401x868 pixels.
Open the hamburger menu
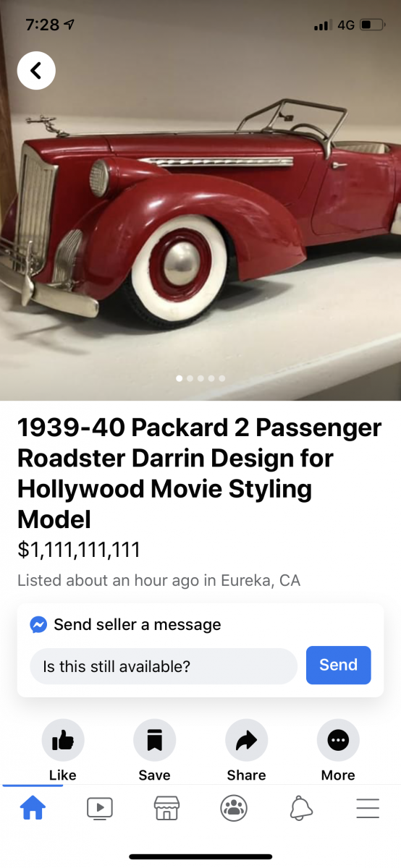(x=368, y=807)
